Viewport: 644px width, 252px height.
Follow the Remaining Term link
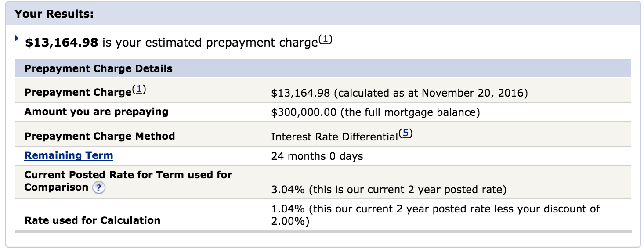point(69,155)
